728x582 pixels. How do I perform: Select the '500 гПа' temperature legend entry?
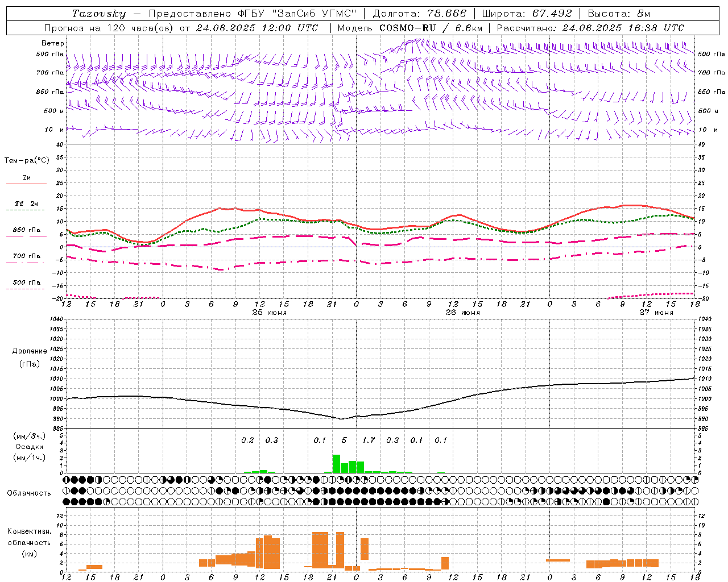click(26, 282)
